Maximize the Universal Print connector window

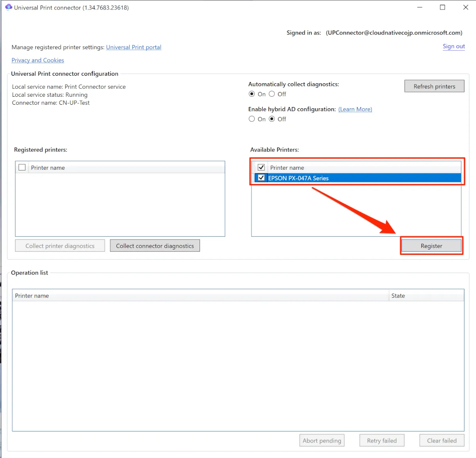point(443,7)
